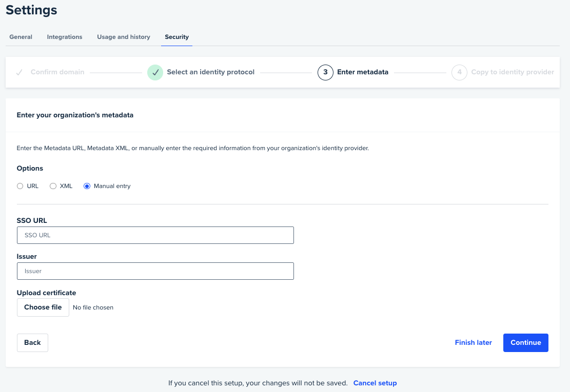
Task: Click the Confirm domain checkmark icon
Action: point(19,72)
